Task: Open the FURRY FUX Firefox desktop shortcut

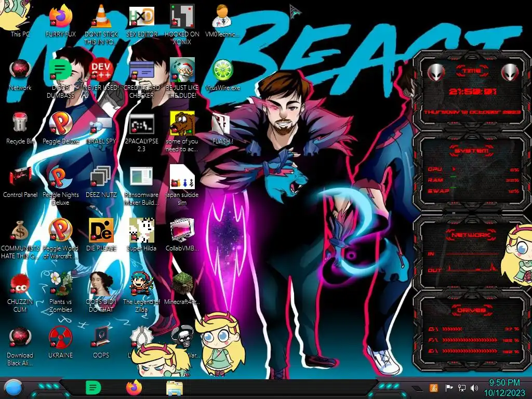Action: (60, 16)
